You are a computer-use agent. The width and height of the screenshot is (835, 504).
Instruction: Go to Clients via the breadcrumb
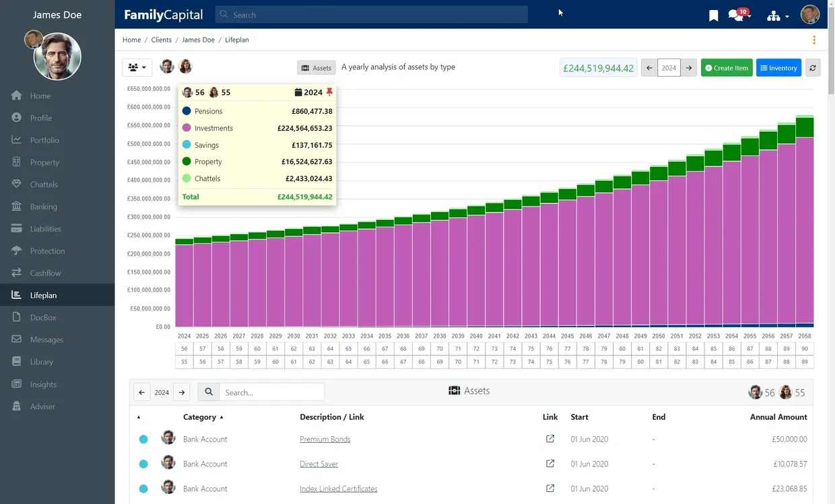161,40
